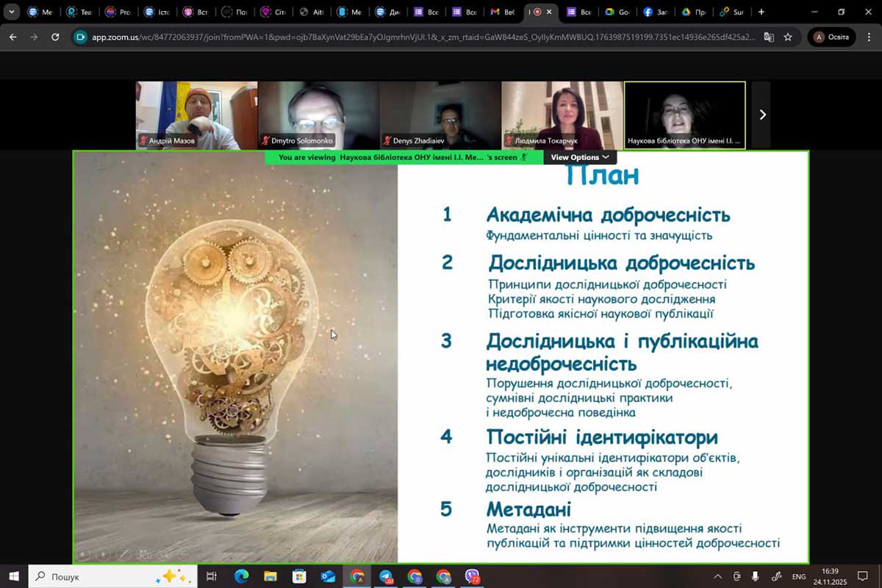Switch to the Gmail tab
The width and height of the screenshot is (882, 588).
pyautogui.click(x=503, y=12)
